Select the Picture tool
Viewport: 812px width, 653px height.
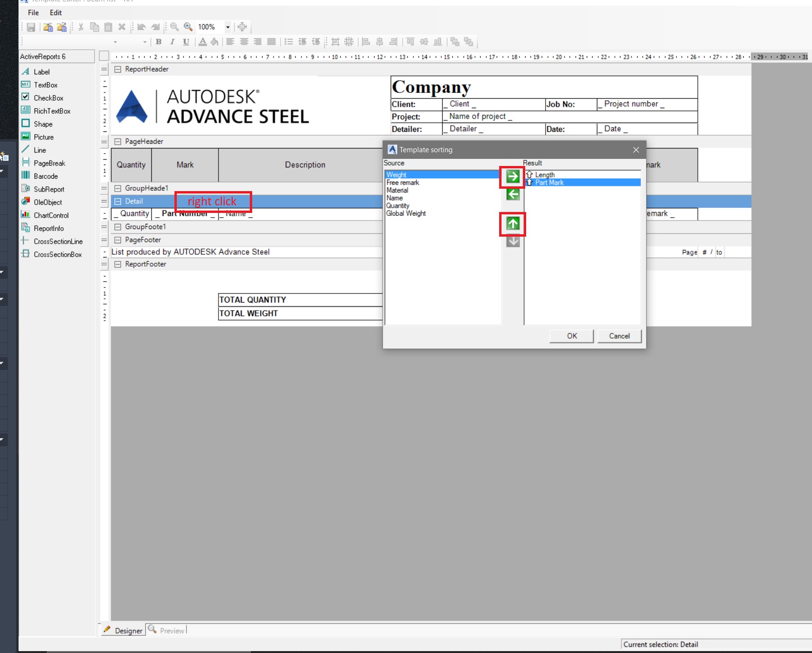coord(37,137)
